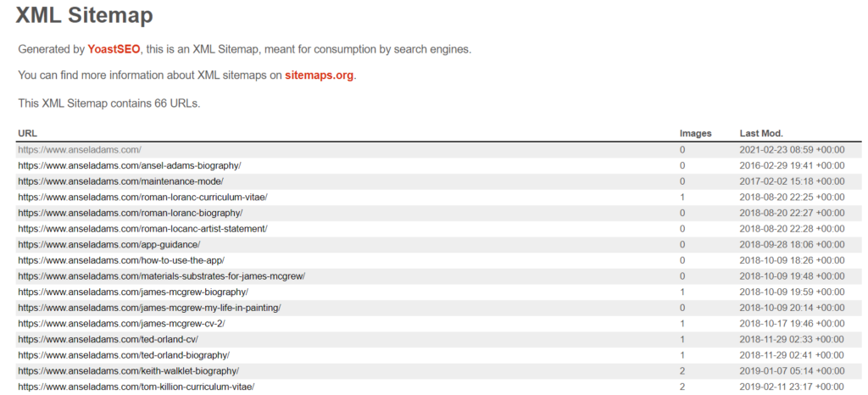868x395 pixels.
Task: Open the james-mcgrew-cv-2 link
Action: pos(121,324)
